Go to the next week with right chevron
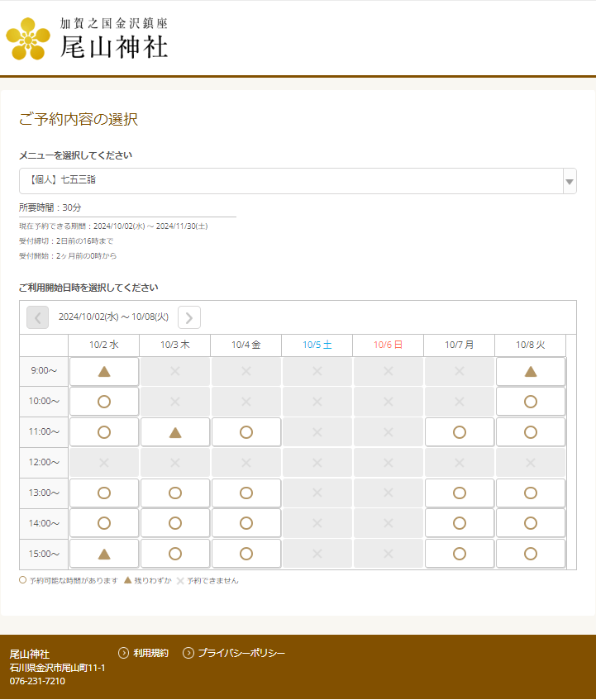The width and height of the screenshot is (596, 700). point(189,317)
